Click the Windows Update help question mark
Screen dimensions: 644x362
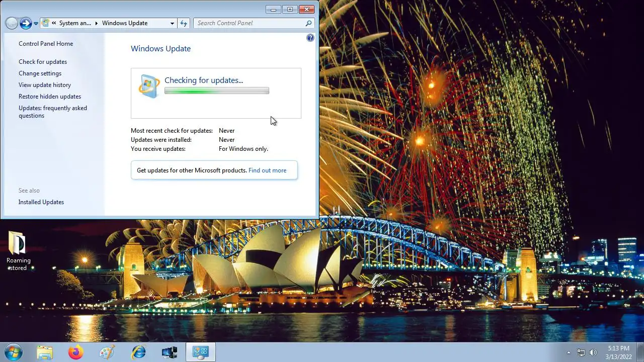point(310,38)
